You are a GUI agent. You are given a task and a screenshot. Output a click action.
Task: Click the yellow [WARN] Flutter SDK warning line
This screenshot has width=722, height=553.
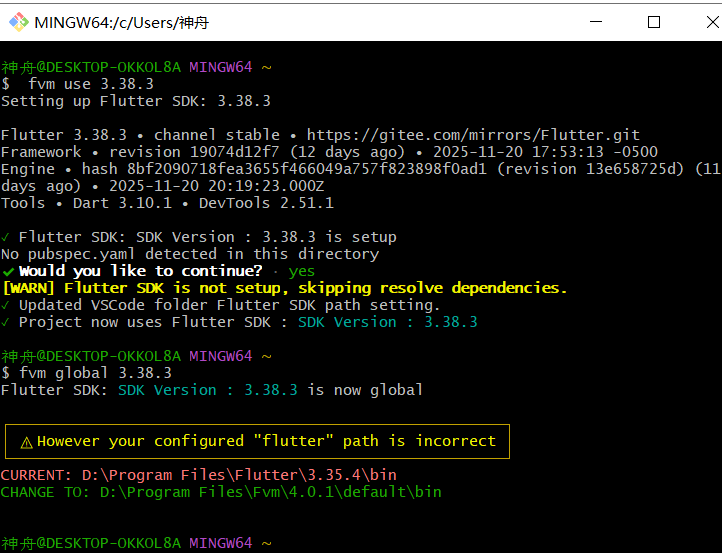(285, 288)
